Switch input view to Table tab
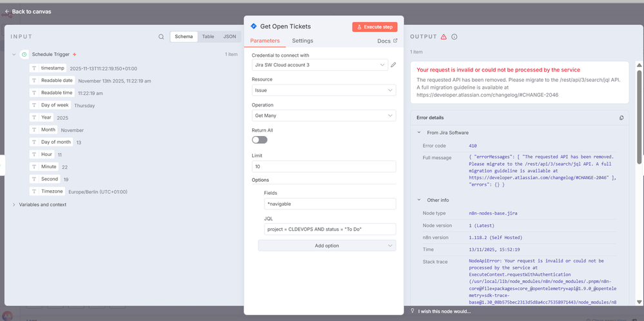The height and width of the screenshot is (321, 644). (208, 37)
